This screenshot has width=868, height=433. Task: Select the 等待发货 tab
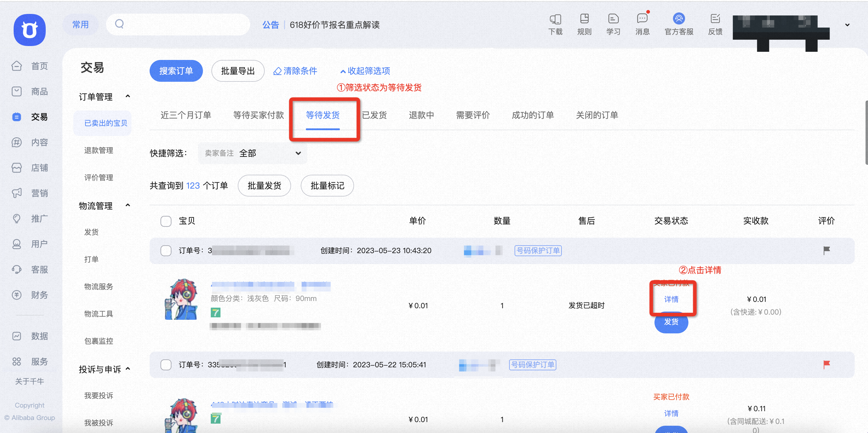tap(323, 115)
